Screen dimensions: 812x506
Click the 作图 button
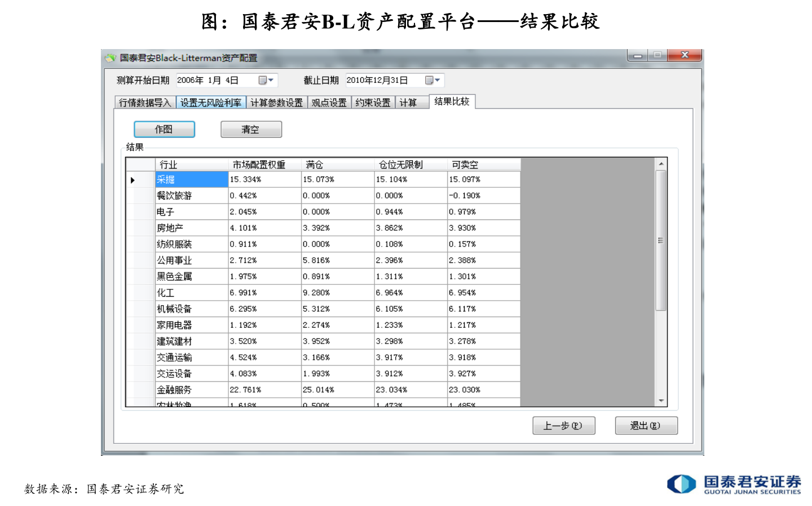(164, 129)
